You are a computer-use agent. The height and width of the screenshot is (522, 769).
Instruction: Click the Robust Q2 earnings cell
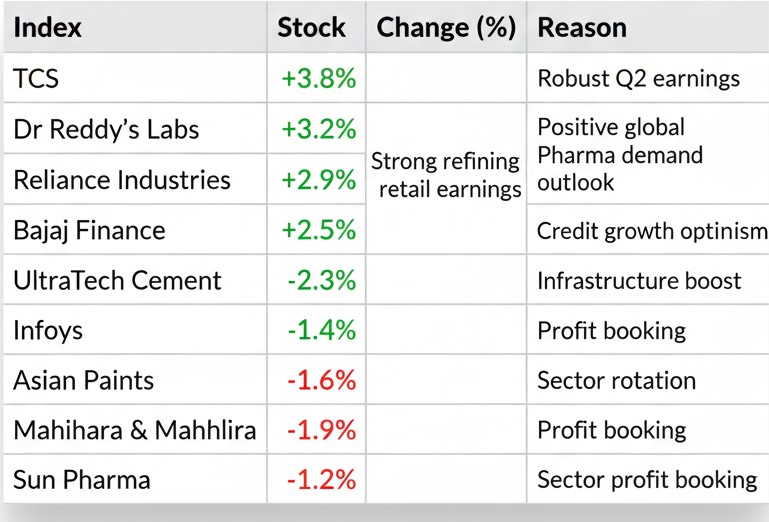click(x=636, y=78)
